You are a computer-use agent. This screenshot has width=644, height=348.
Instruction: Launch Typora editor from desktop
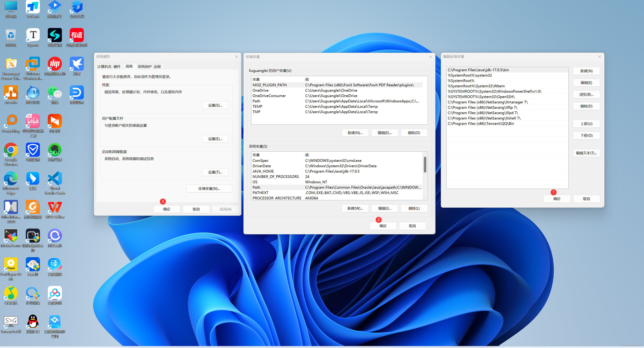click(x=32, y=35)
